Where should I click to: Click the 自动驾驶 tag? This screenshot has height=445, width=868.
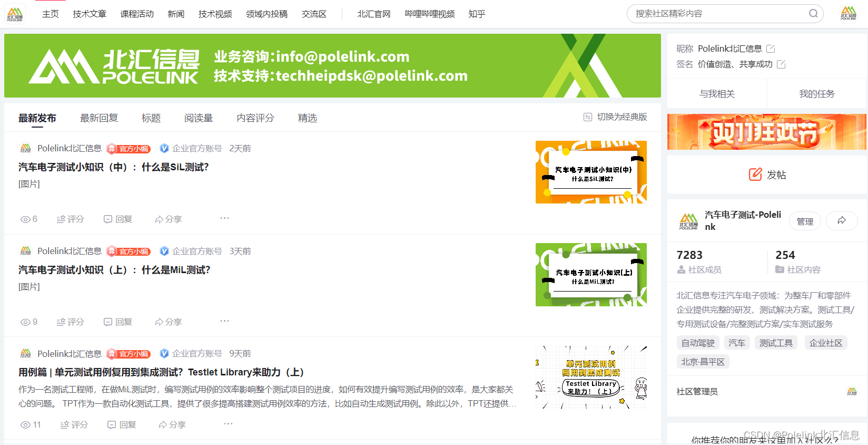click(x=698, y=343)
